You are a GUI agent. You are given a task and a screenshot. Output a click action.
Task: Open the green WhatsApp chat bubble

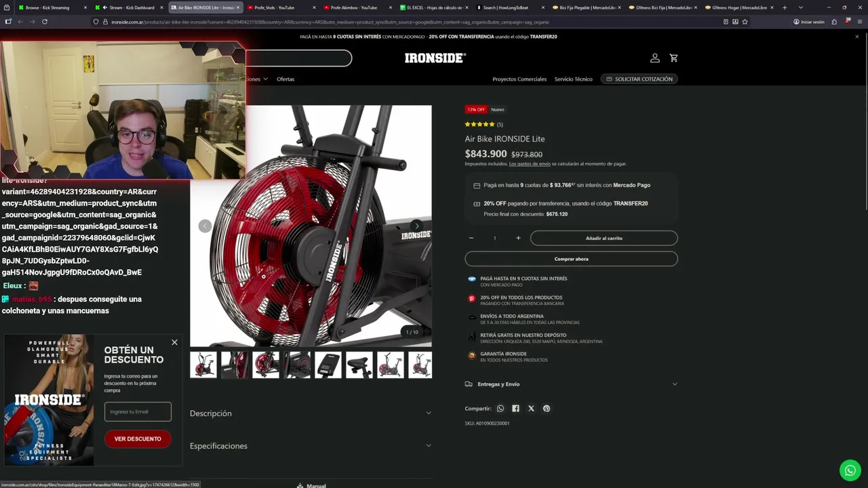pos(850,470)
